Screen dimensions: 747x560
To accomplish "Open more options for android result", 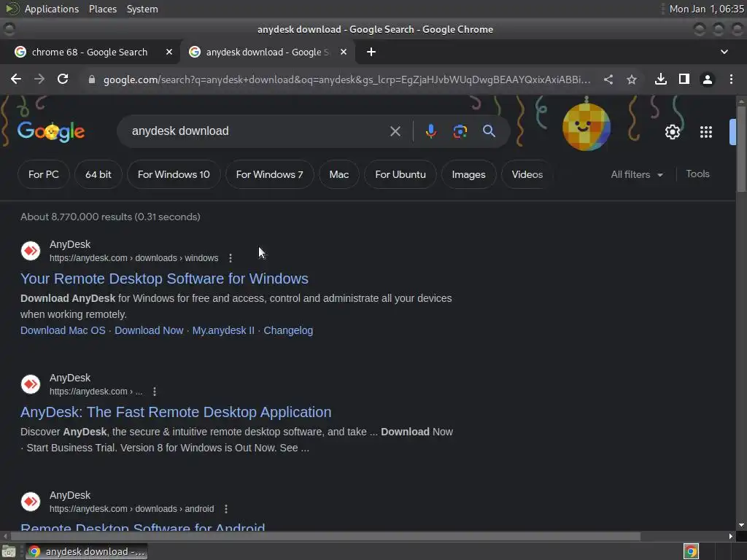I will pos(226,509).
